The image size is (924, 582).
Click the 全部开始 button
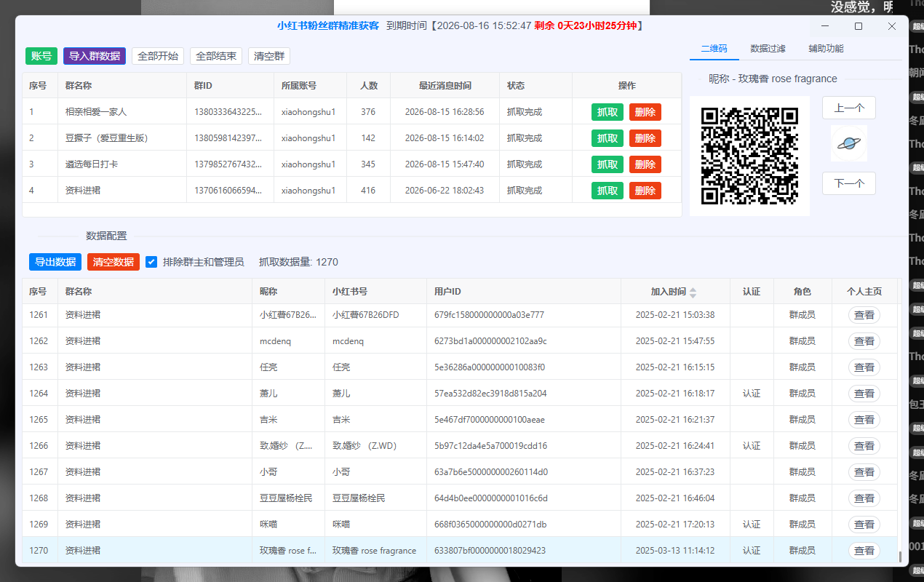[x=158, y=56]
